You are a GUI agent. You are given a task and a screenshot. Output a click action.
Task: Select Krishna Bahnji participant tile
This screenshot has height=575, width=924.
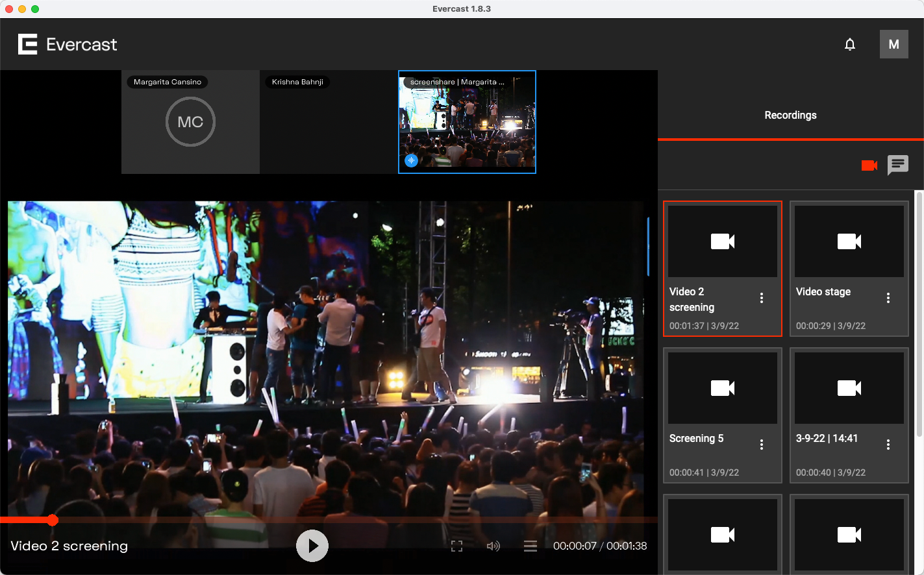(329, 122)
